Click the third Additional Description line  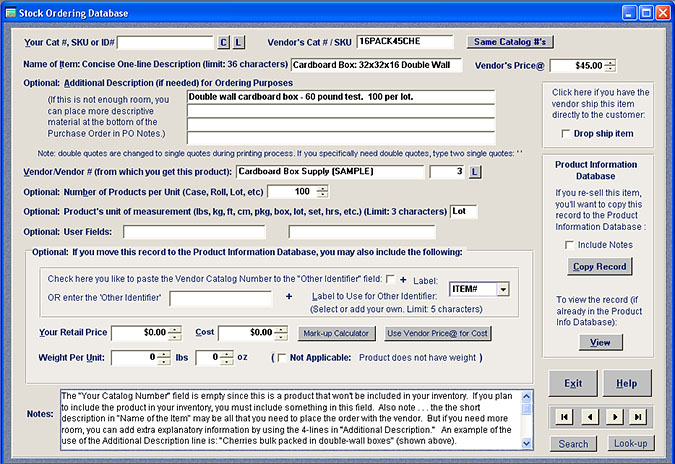pos(341,124)
